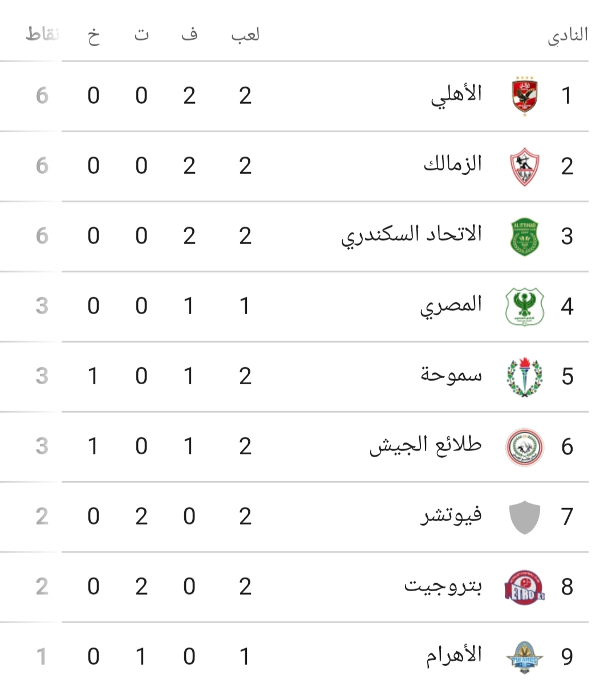Click the النادي club column header

568,35
